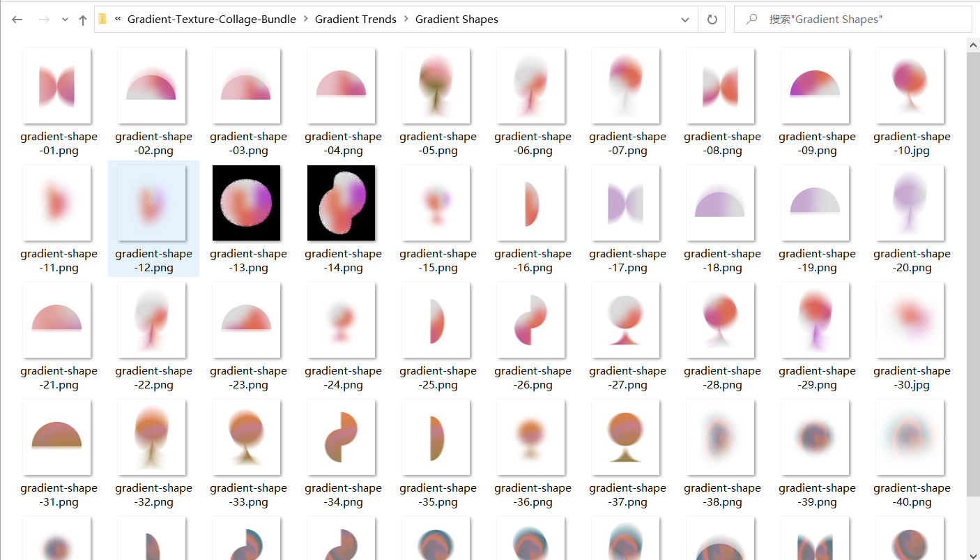Go back to previous folder
Viewport: 980px width, 560px height.
point(17,20)
